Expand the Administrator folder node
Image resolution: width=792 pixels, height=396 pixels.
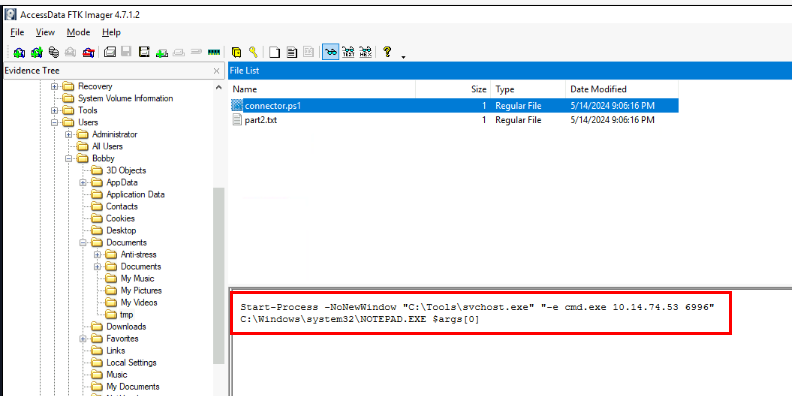69,134
